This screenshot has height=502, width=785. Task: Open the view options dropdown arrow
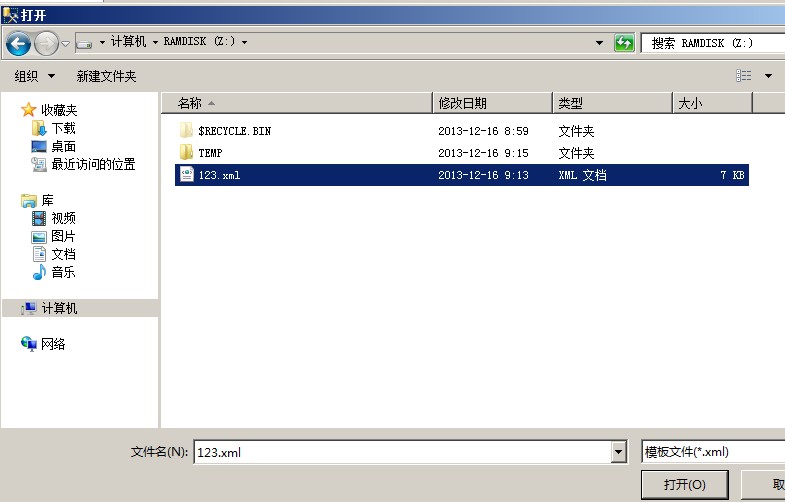coord(768,76)
